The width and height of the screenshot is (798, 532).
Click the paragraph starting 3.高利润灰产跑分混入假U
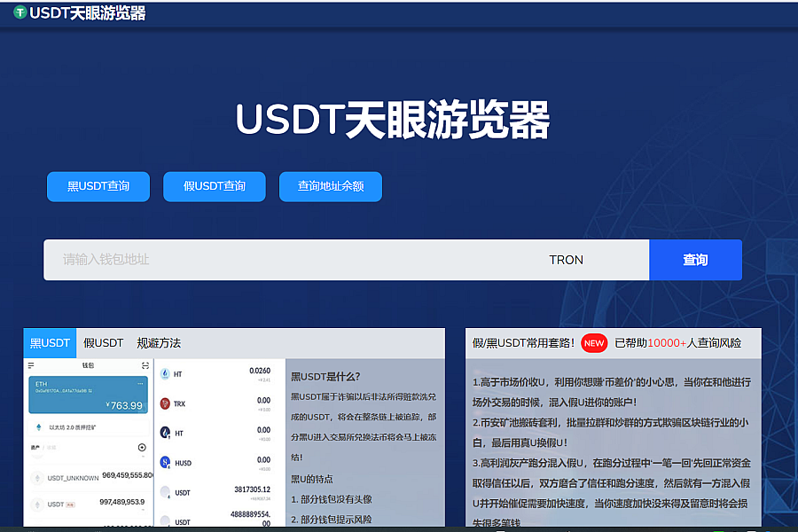[612, 493]
